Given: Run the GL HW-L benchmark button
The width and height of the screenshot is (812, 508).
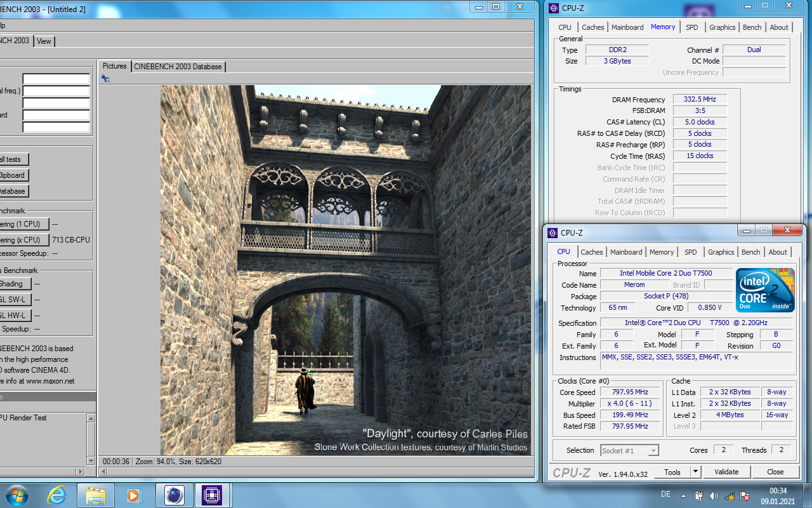Looking at the screenshot, I should 14,316.
